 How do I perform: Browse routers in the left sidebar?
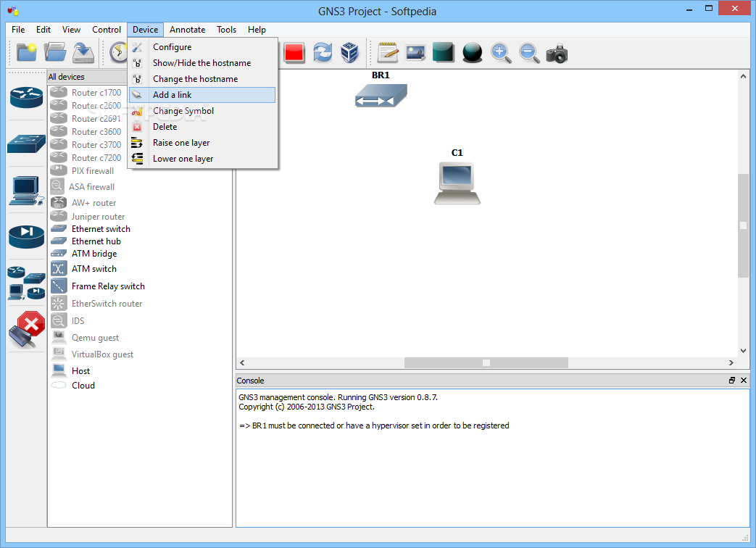click(x=27, y=97)
